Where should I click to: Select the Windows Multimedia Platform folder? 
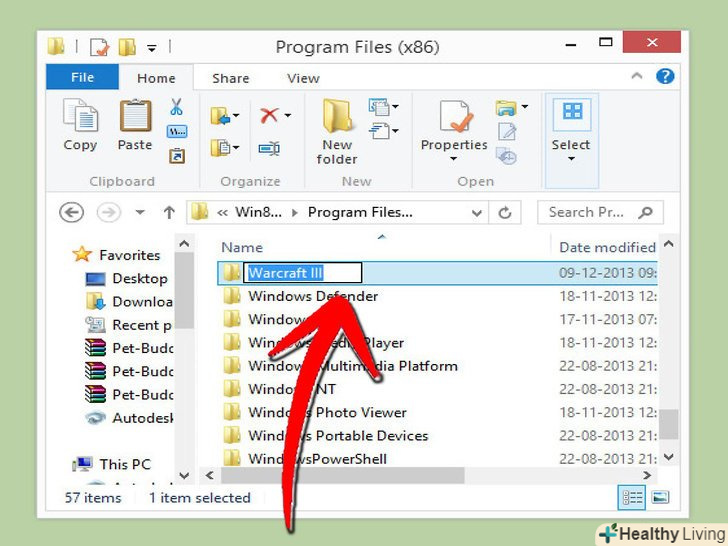(x=436, y=366)
